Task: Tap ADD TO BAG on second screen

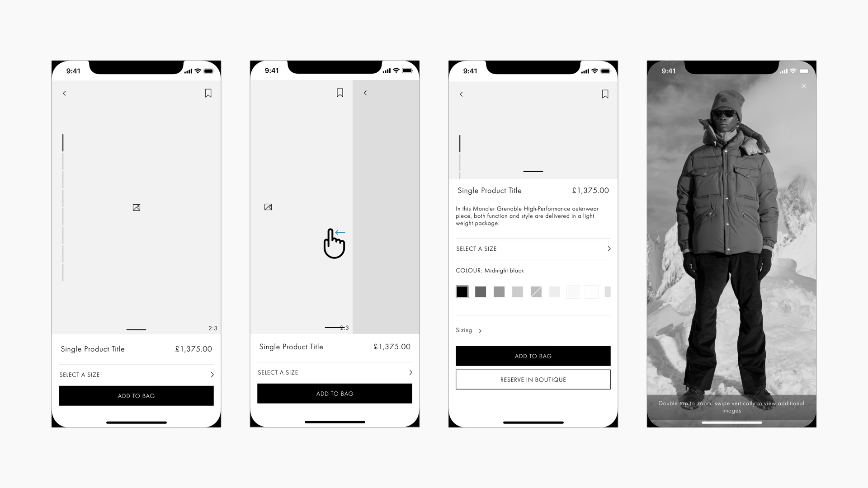Action: point(335,393)
